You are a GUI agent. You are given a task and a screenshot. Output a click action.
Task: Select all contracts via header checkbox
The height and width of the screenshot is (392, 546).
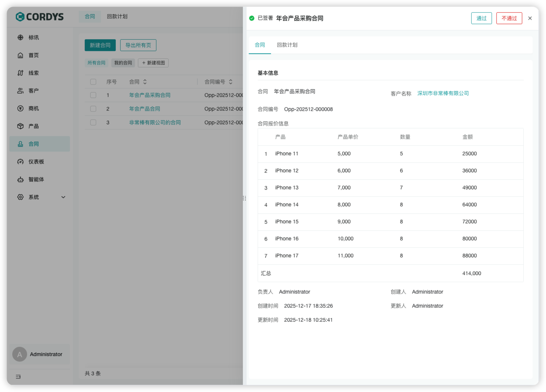pyautogui.click(x=93, y=82)
